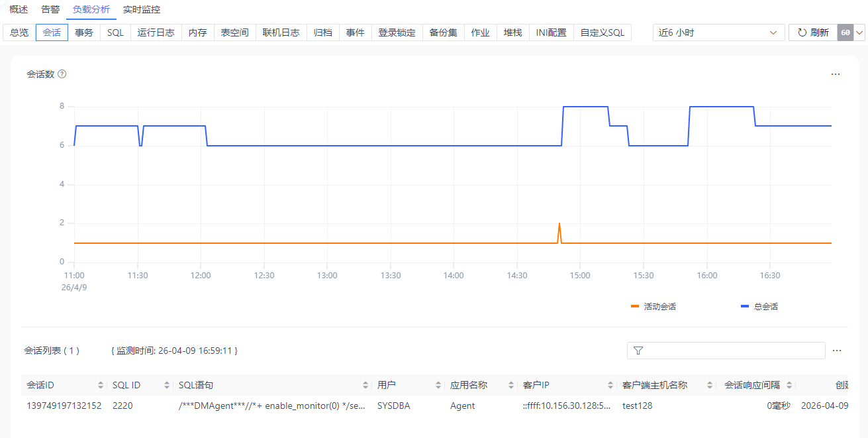The image size is (868, 438).
Task: Open the 登录锁定 sub-tab
Action: (x=397, y=32)
